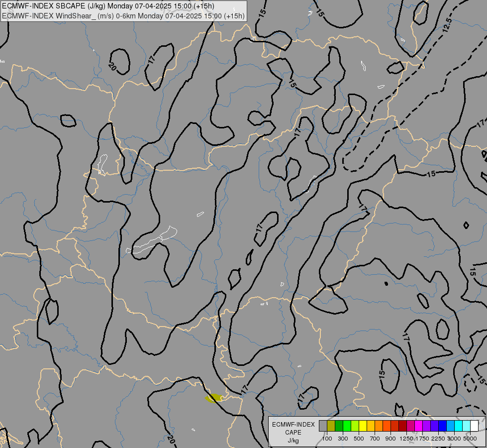Click the yellow-green legend swatch
The width and height of the screenshot is (487, 448).
(x=355, y=426)
